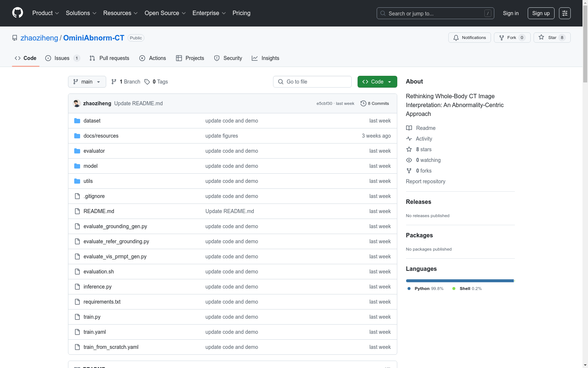Open the OminiAbnorm-CT repository link

pyautogui.click(x=94, y=38)
